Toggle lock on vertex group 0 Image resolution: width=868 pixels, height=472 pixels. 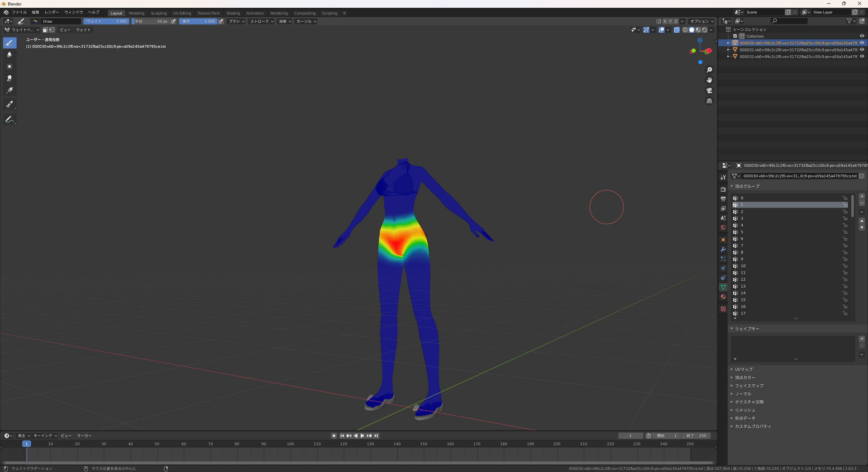[845, 198]
